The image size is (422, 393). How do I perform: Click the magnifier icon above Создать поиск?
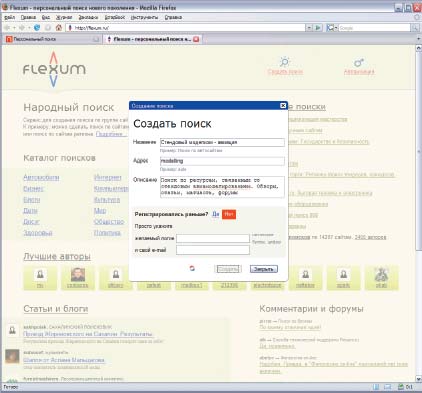(284, 62)
